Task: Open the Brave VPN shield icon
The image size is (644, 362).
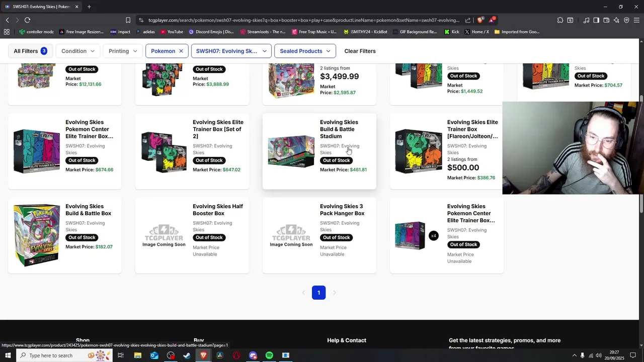Action: [626, 20]
